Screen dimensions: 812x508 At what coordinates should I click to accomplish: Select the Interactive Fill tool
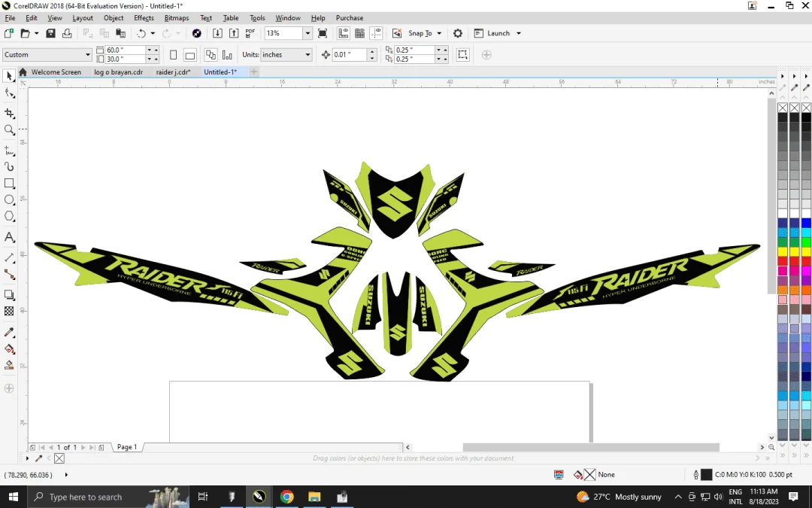[9, 348]
